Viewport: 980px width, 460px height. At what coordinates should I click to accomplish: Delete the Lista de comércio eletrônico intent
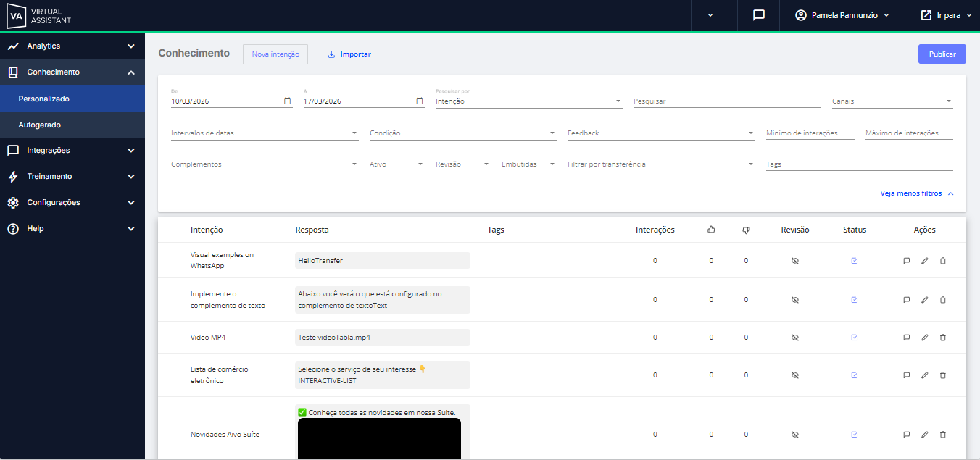click(x=942, y=375)
